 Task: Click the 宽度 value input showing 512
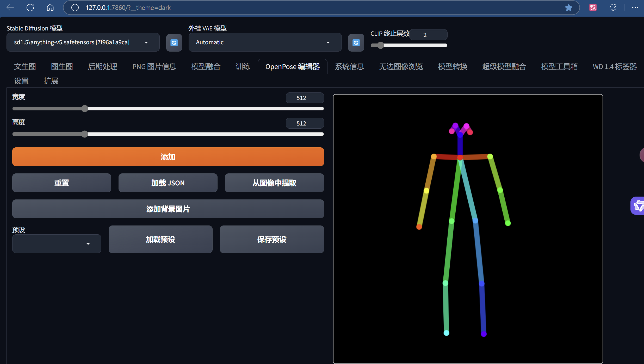click(x=305, y=98)
